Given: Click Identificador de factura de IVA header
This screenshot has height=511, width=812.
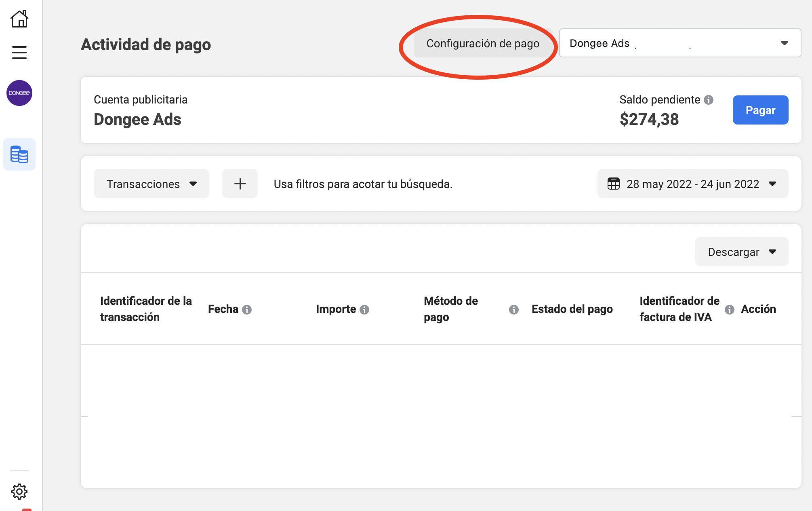Looking at the screenshot, I should (x=679, y=309).
